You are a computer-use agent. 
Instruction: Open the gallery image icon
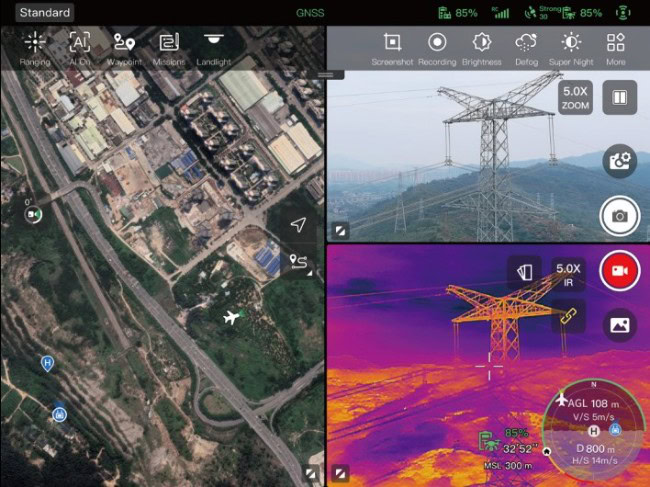pos(620,325)
